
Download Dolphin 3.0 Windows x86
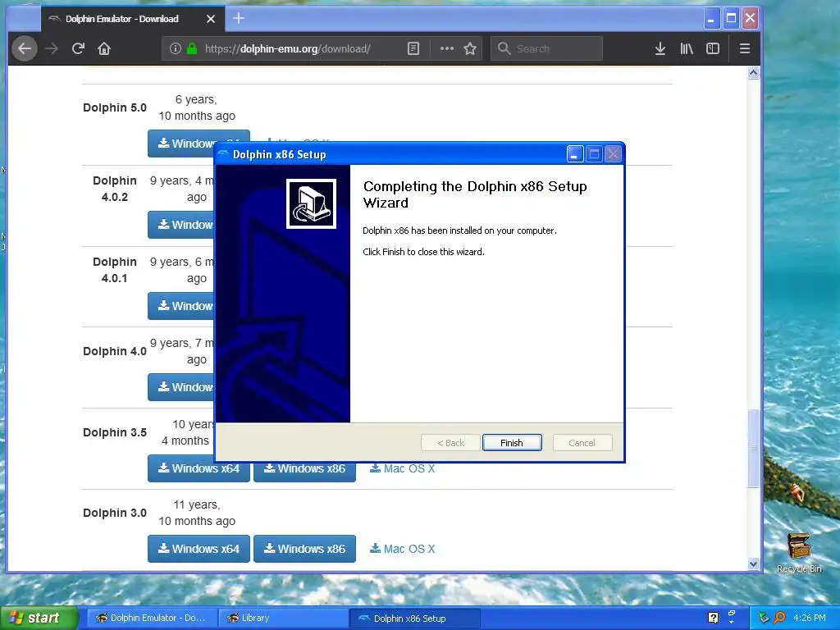pyautogui.click(x=304, y=549)
